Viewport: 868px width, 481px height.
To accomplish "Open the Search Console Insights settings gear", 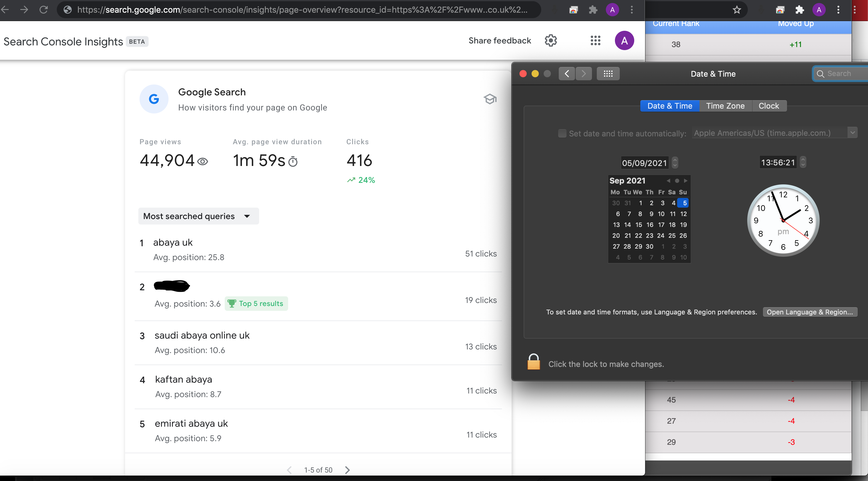I will (551, 41).
